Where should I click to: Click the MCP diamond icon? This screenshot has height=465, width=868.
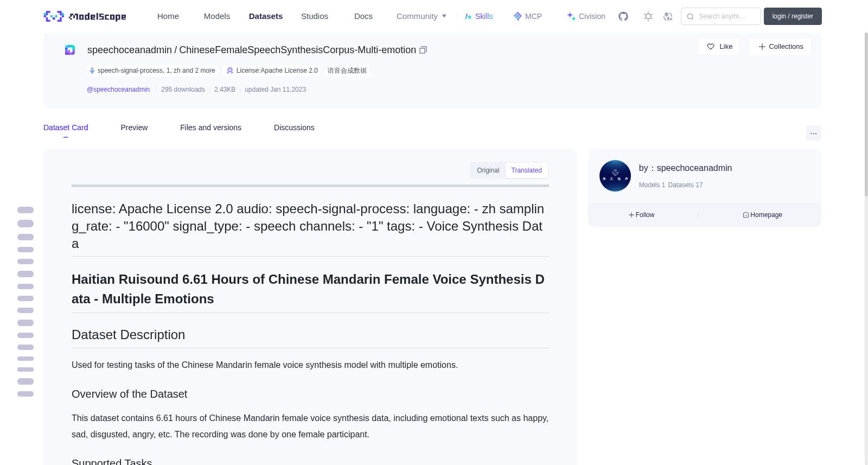[518, 16]
